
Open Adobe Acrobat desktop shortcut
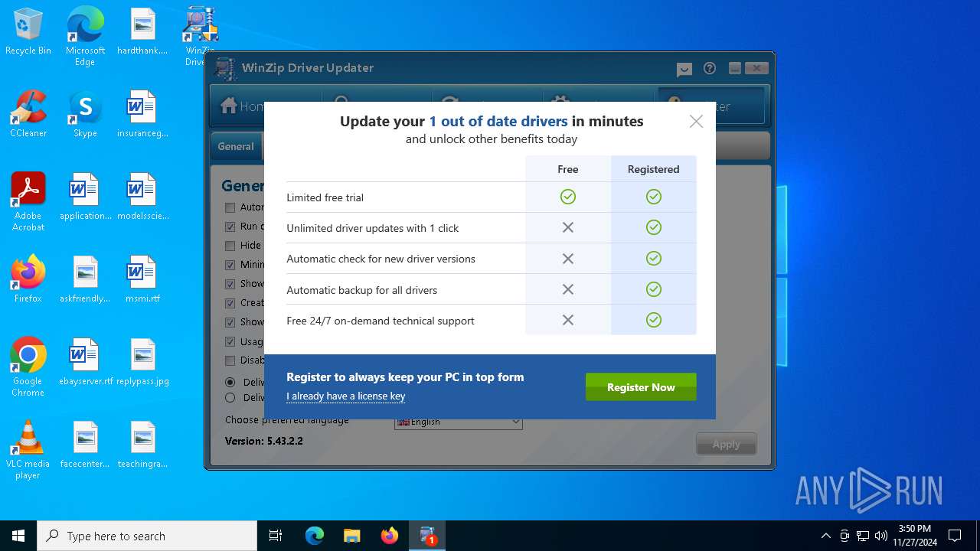[x=28, y=202]
